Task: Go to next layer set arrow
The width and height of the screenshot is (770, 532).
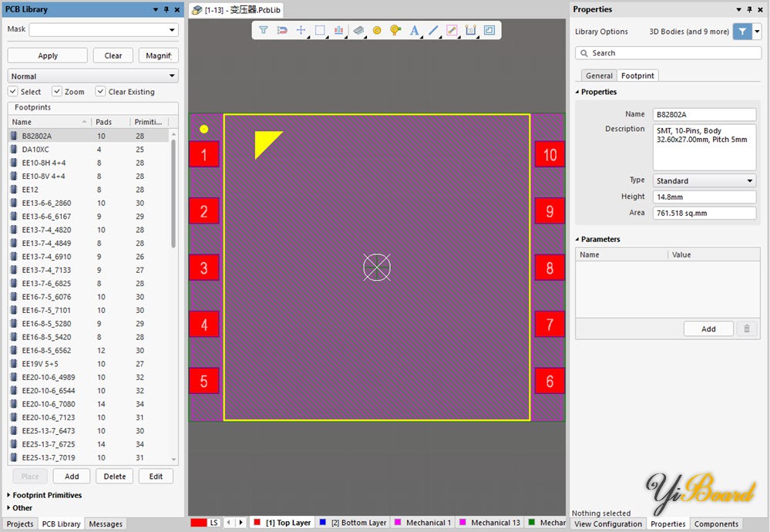Action: tap(241, 523)
